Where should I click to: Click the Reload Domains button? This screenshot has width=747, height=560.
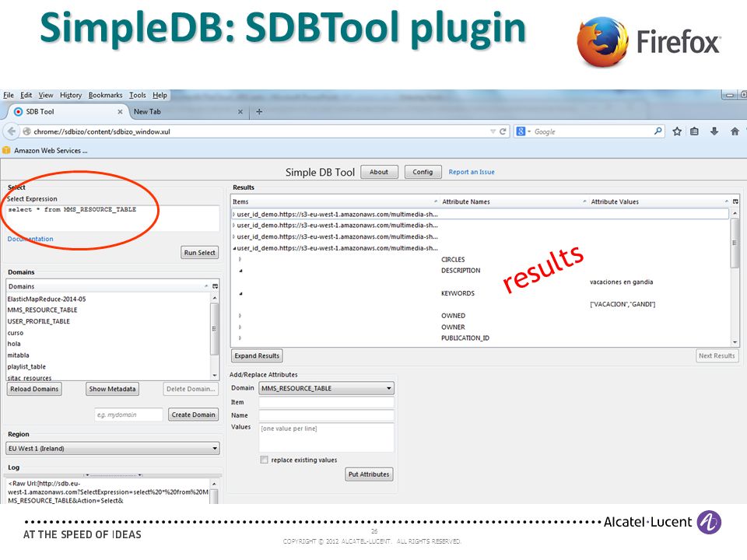click(x=34, y=389)
